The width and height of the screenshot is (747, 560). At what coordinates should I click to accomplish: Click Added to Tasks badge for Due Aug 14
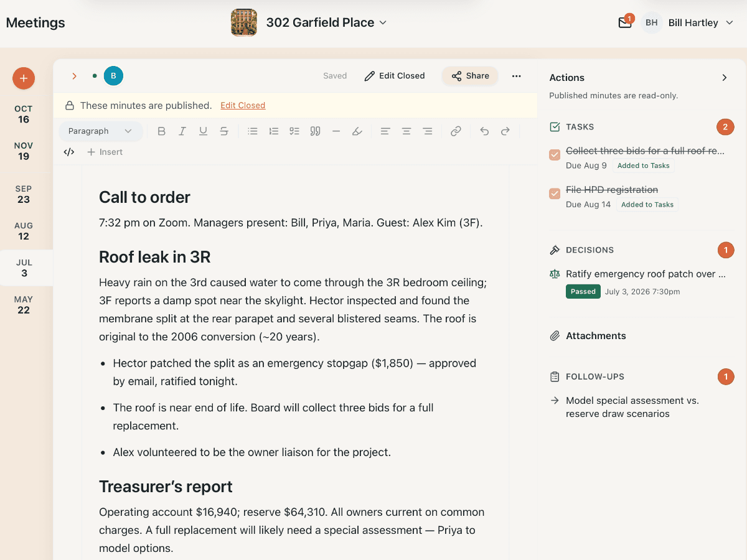pos(647,205)
